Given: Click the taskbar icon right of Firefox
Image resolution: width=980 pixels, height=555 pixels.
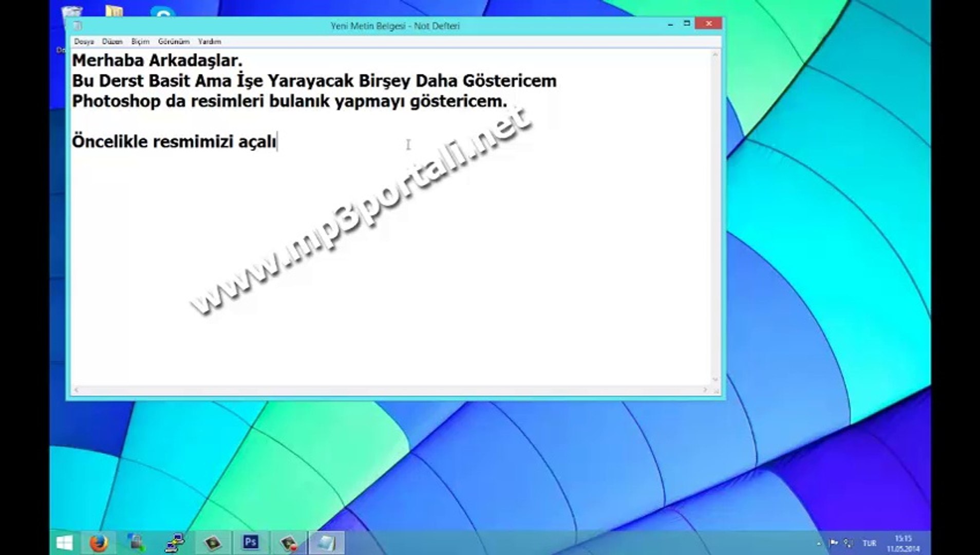Looking at the screenshot, I should 137,543.
